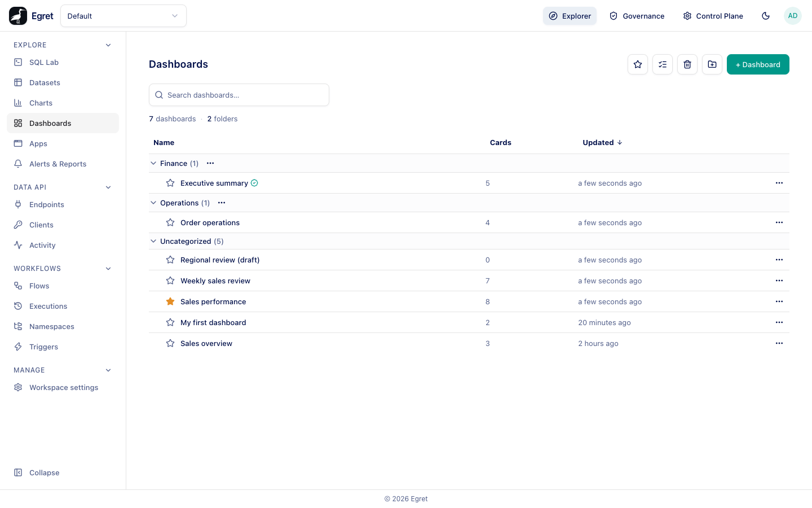Click the + Dashboard button

point(758,64)
